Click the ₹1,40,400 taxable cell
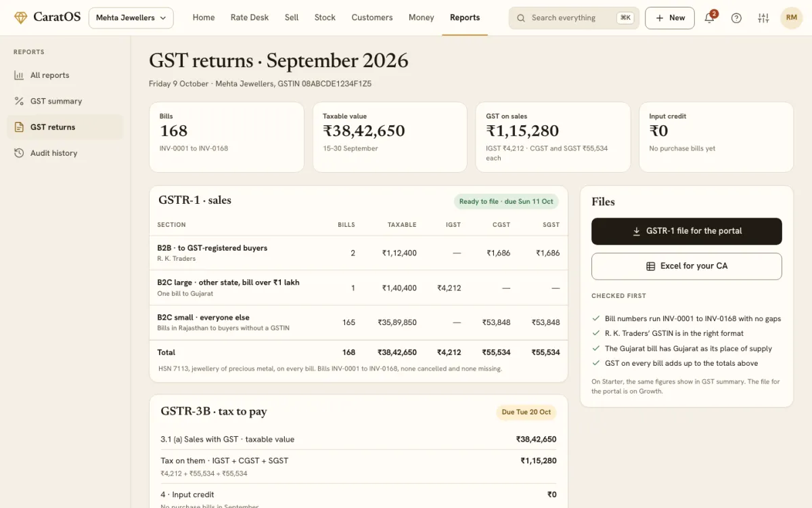Image resolution: width=812 pixels, height=508 pixels. pyautogui.click(x=399, y=288)
